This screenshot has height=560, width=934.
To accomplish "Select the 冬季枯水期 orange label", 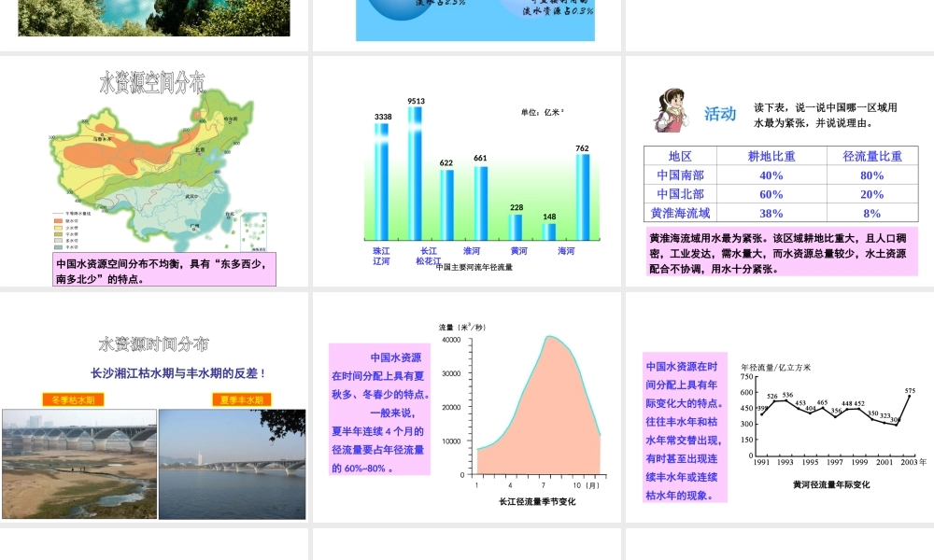I will coord(73,399).
